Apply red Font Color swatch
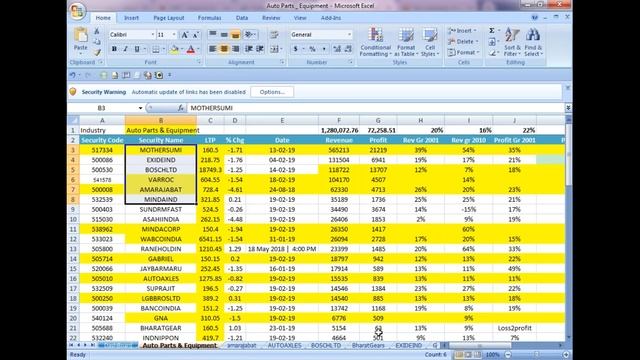Image resolution: width=640 pixels, height=360 pixels. pyautogui.click(x=191, y=49)
